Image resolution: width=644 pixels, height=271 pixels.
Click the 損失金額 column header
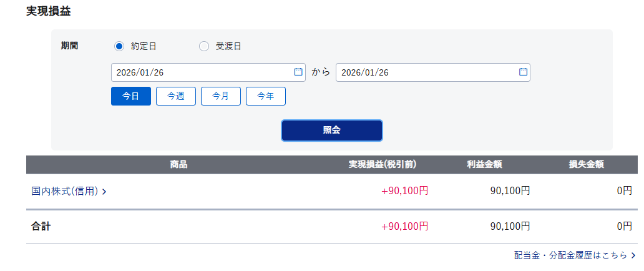click(586, 165)
